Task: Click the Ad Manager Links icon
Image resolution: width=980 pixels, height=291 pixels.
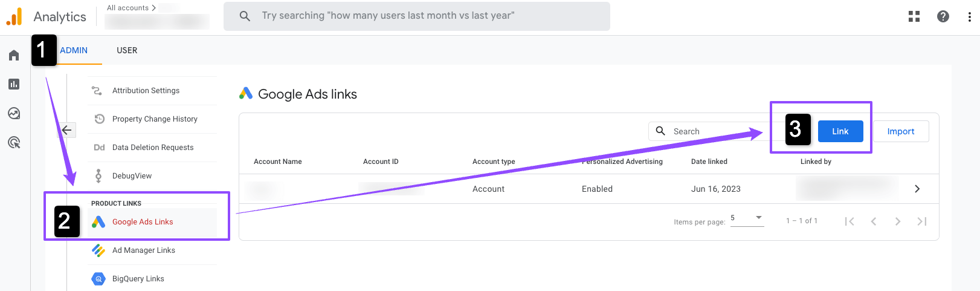Action: pos(98,250)
